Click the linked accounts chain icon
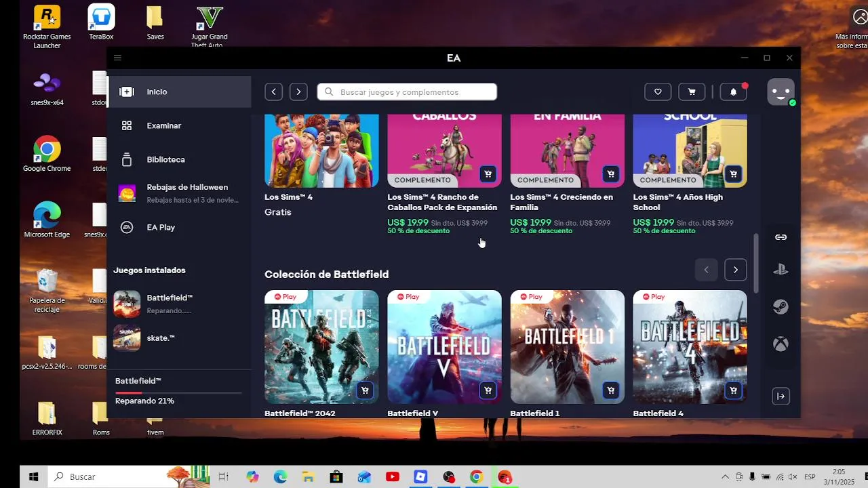The width and height of the screenshot is (868, 488). pyautogui.click(x=781, y=237)
